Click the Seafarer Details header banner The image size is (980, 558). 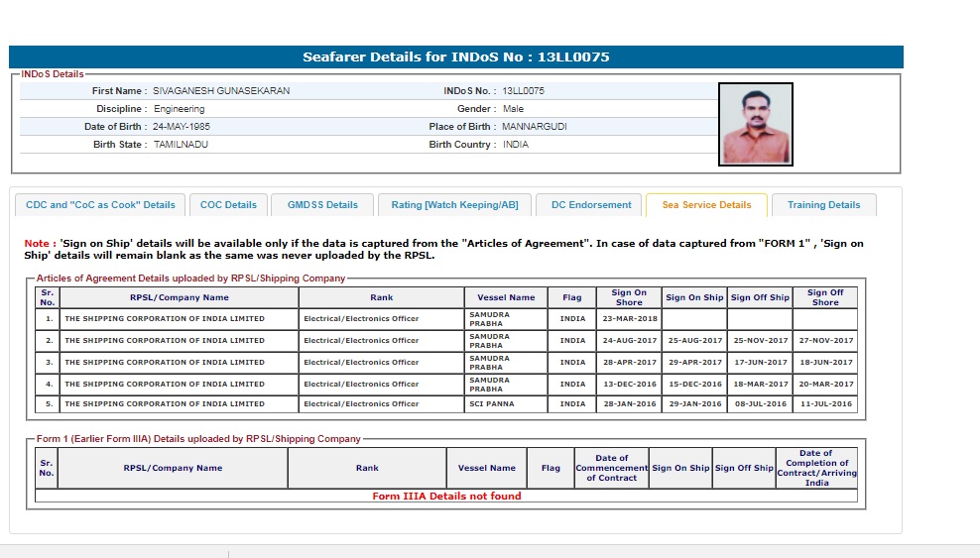[456, 56]
